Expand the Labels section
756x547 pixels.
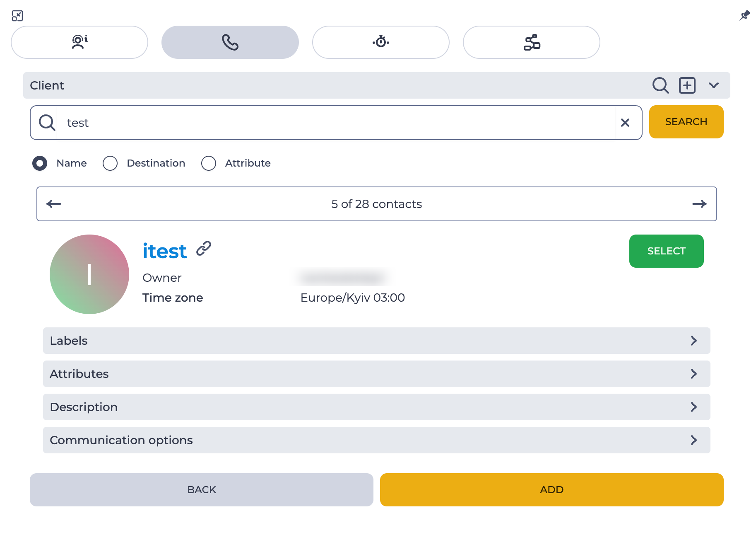tap(377, 341)
